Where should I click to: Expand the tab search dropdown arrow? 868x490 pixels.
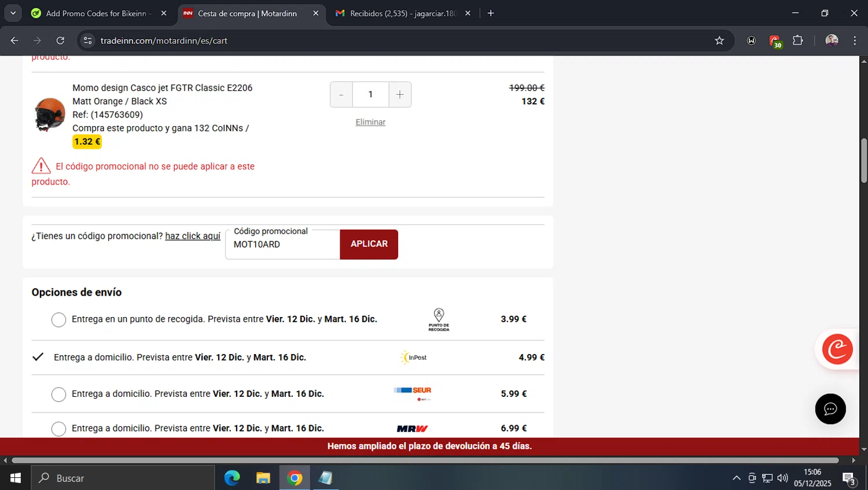click(x=13, y=13)
